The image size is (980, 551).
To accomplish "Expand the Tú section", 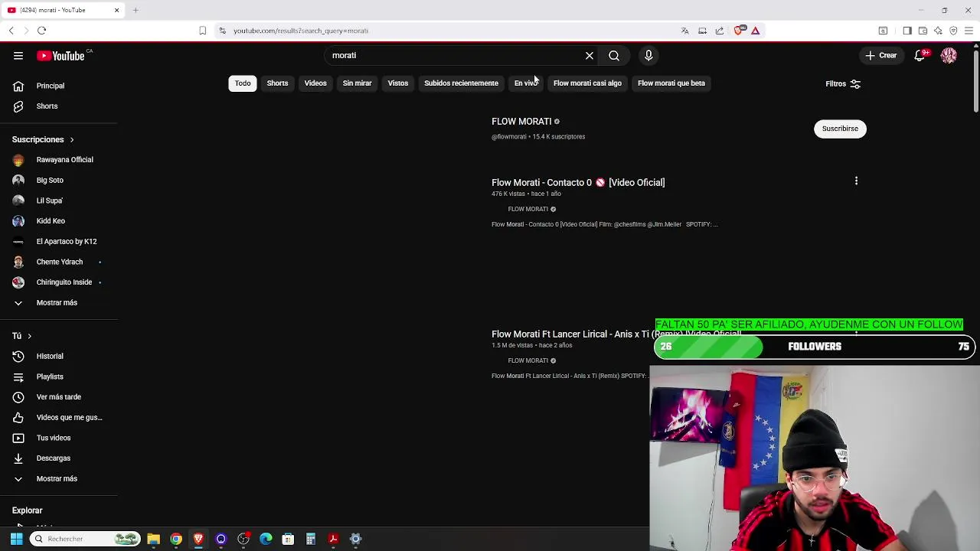I will pyautogui.click(x=21, y=336).
